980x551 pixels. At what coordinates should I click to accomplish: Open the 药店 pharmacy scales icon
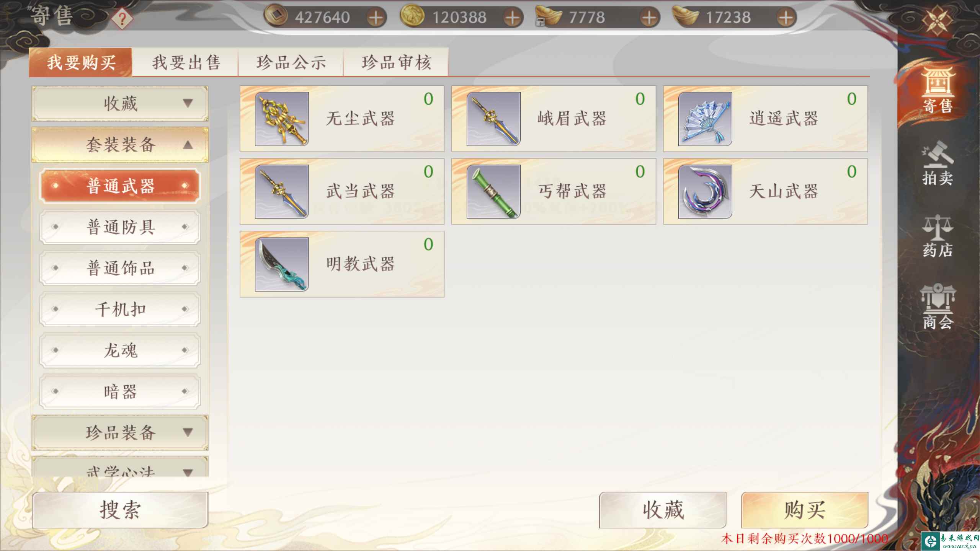tap(937, 236)
